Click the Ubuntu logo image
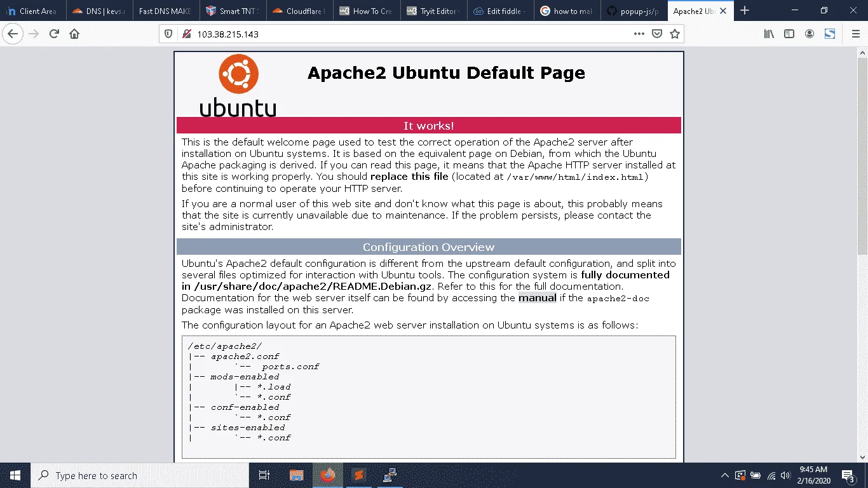The image size is (868, 488). click(x=238, y=85)
